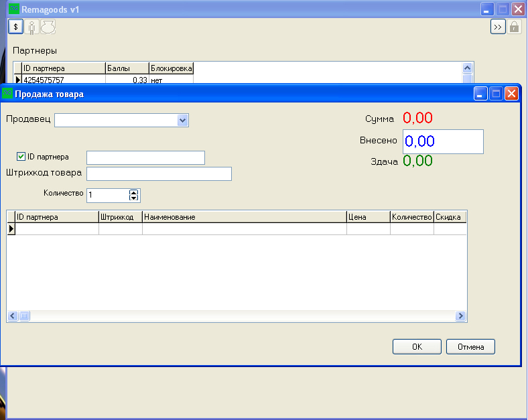Viewport: 528px width, 420px height.
Task: Decrease the Количество value with down arrow
Action: click(x=133, y=198)
